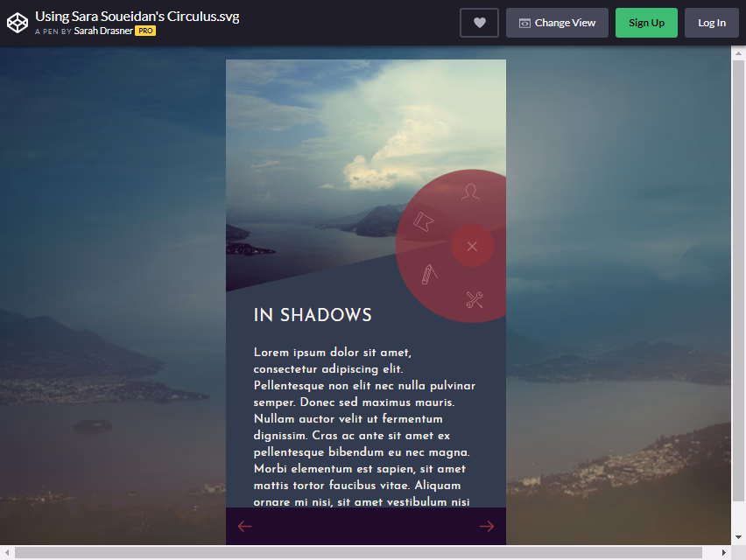
Task: Click the scroll up arrow
Action: (738, 53)
